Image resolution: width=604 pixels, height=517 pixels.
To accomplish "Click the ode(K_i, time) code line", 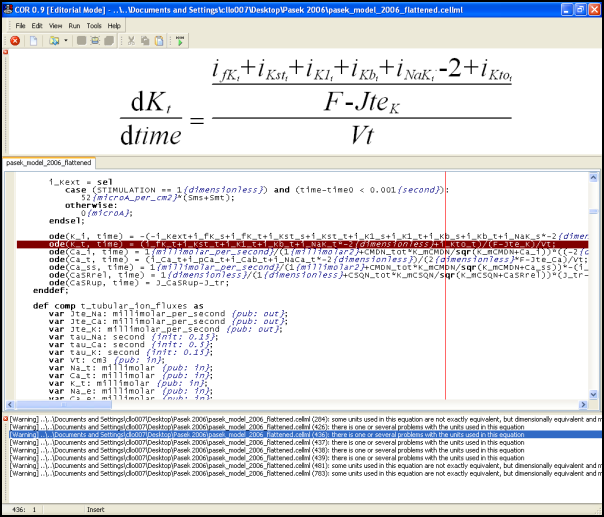I will [318, 236].
